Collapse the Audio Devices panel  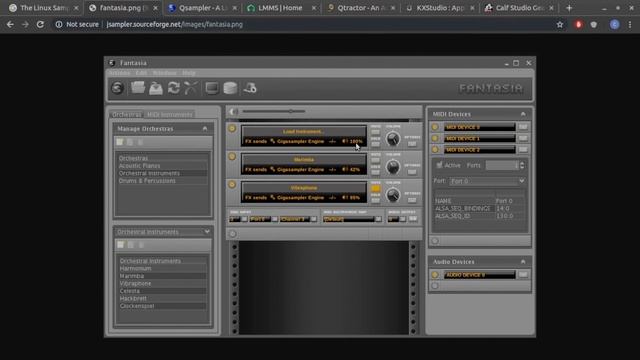[x=523, y=262]
